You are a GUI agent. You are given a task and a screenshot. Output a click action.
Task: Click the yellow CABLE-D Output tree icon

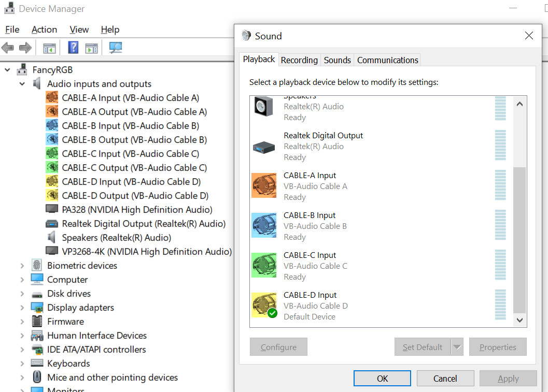[x=52, y=195]
